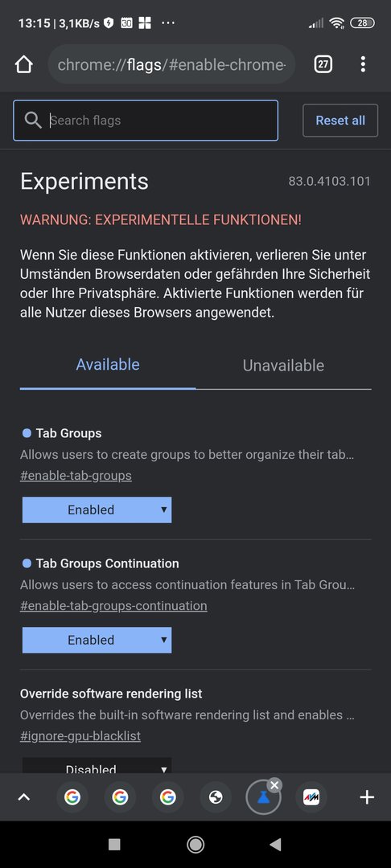Close the current flags tab in strip
391x868 pixels.
274,785
